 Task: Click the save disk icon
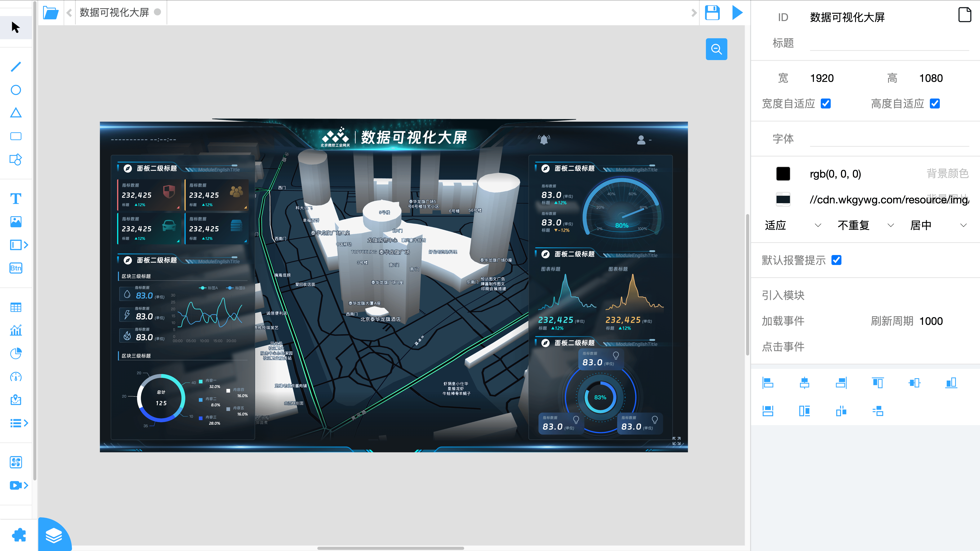pyautogui.click(x=712, y=13)
